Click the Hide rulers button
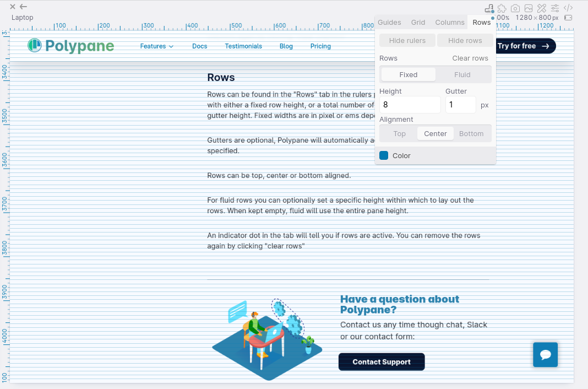Screen dimensions: 588x389 coord(407,40)
